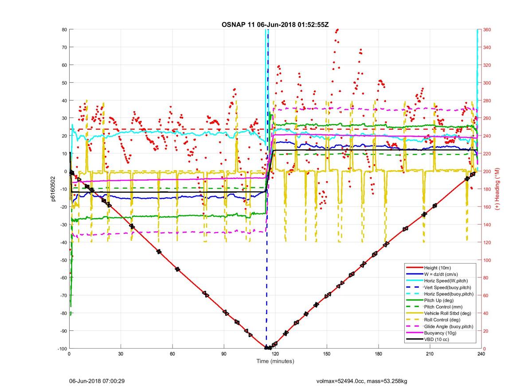Click the heading axis tick label "360"
The width and height of the screenshot is (532, 392).
(487, 30)
